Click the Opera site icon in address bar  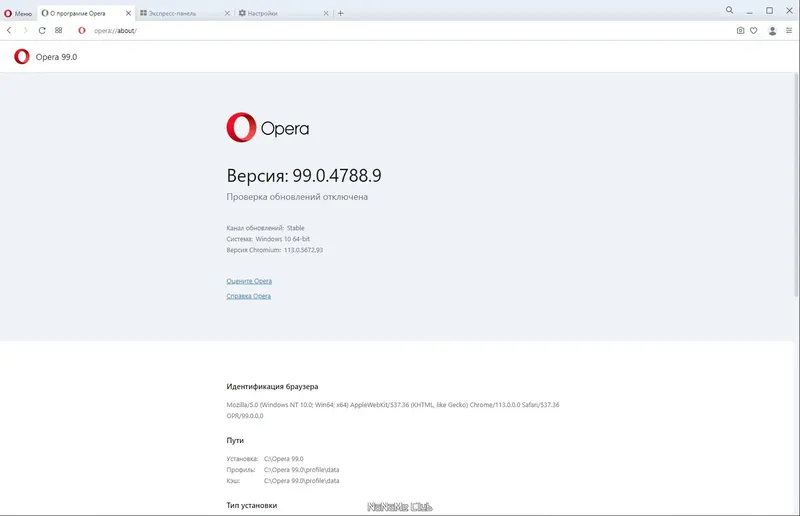82,31
